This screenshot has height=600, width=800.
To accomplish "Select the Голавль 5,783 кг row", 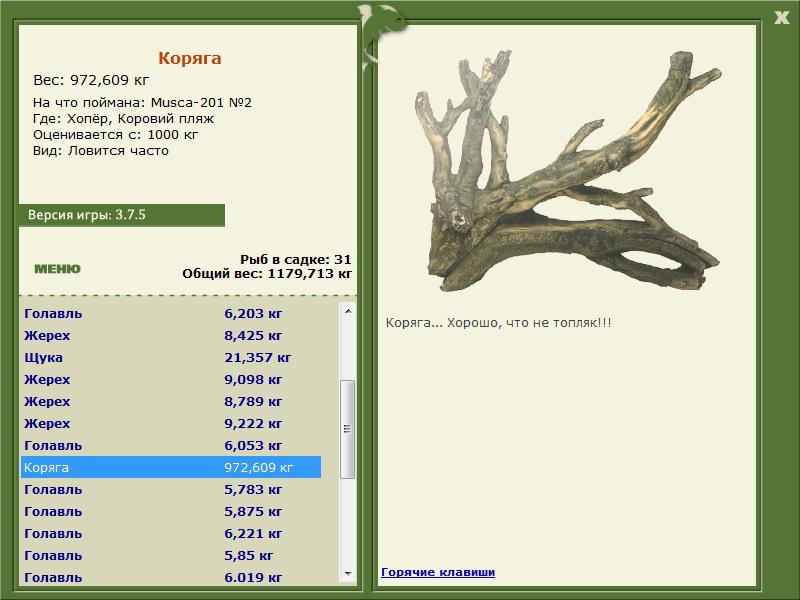I will coord(170,489).
